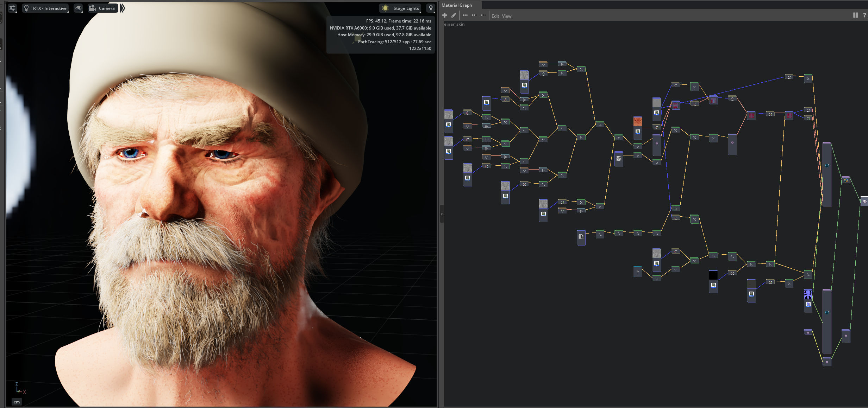Click the XZ axis gizmo in viewport
868x408 pixels.
click(20, 388)
